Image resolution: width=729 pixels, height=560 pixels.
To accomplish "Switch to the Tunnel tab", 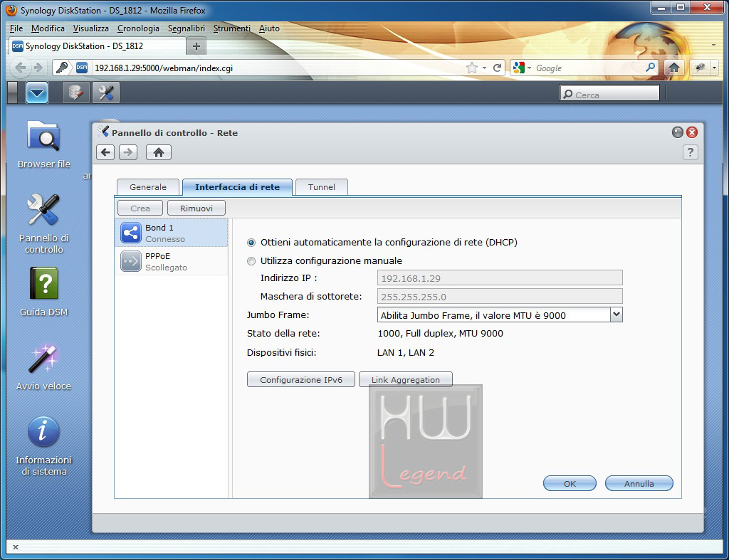I will pyautogui.click(x=321, y=187).
